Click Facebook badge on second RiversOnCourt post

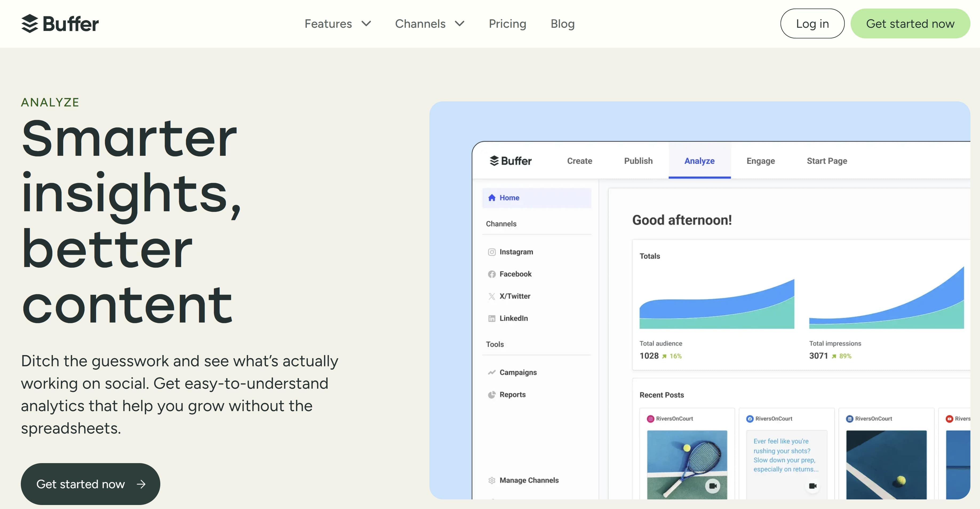[750, 419]
